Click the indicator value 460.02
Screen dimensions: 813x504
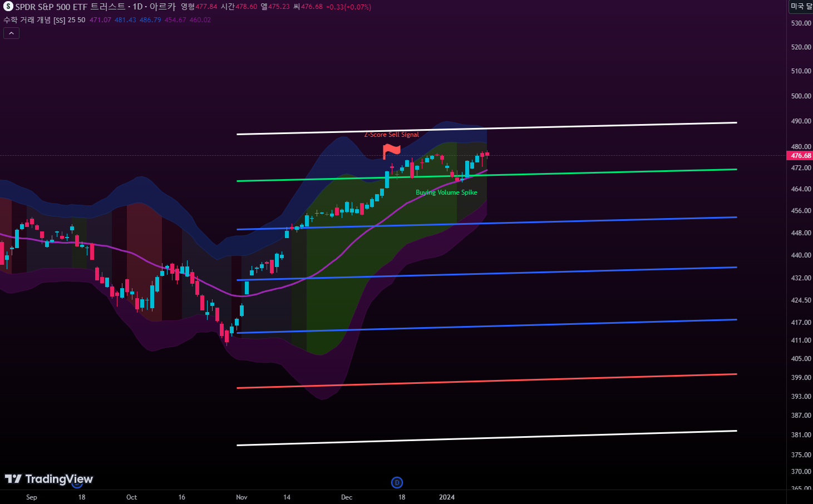pos(200,20)
